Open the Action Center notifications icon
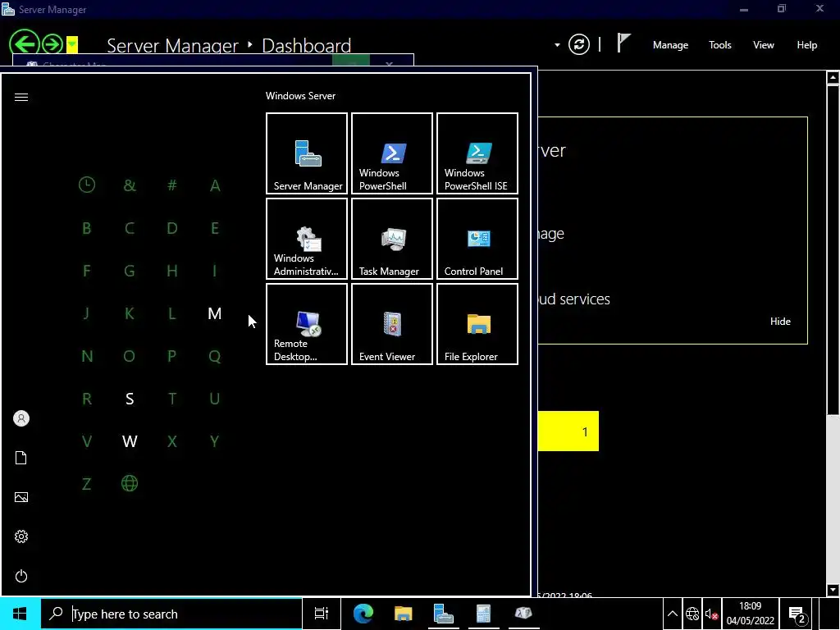This screenshot has width=840, height=630. (x=797, y=614)
